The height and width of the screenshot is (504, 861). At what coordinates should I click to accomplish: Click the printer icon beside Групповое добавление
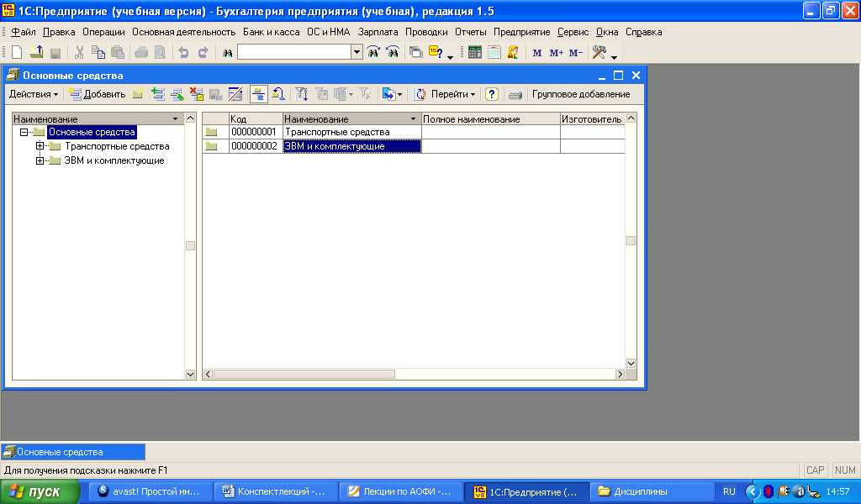point(515,94)
